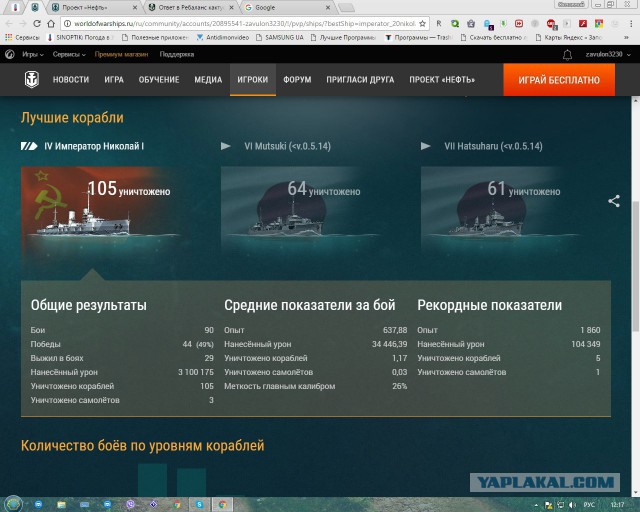Expand the 'Игры' dropdown menu
This screenshot has width=640, height=512.
tap(33, 54)
